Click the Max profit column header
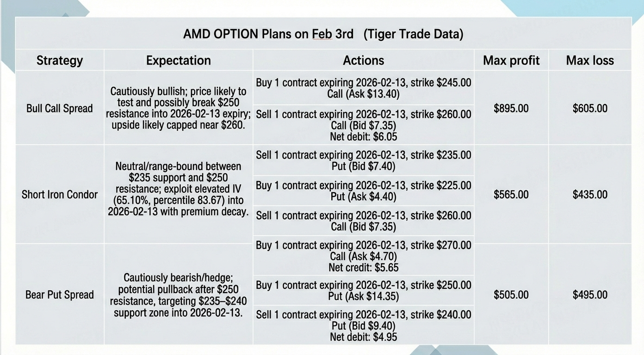This screenshot has width=644, height=355. 511,61
